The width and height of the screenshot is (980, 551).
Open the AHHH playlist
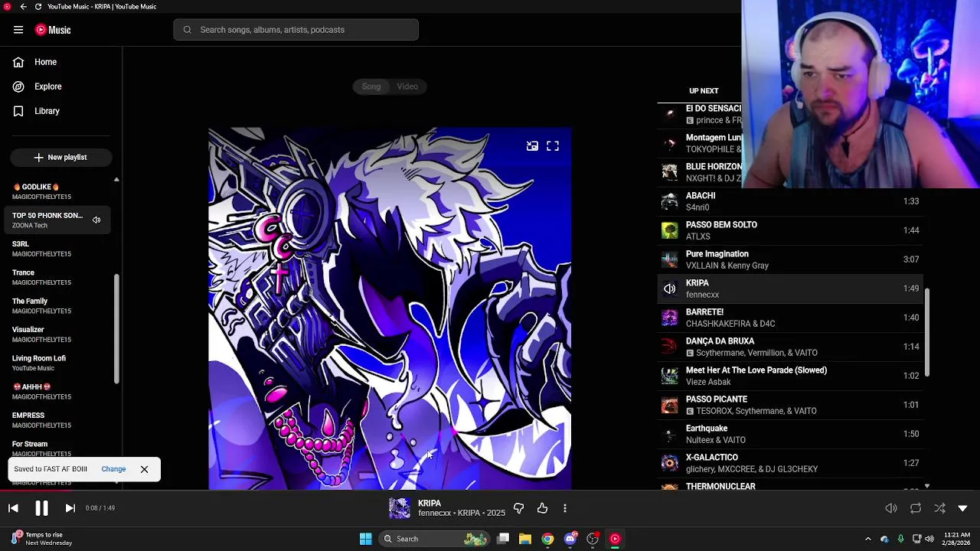click(57, 391)
